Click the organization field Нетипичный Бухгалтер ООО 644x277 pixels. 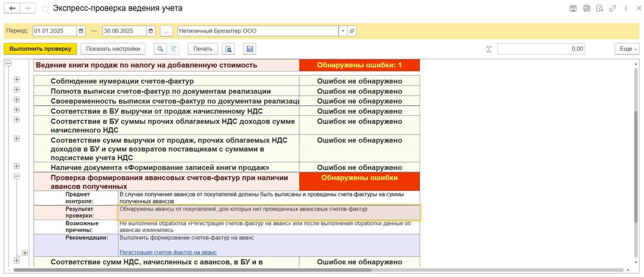pyautogui.click(x=258, y=31)
